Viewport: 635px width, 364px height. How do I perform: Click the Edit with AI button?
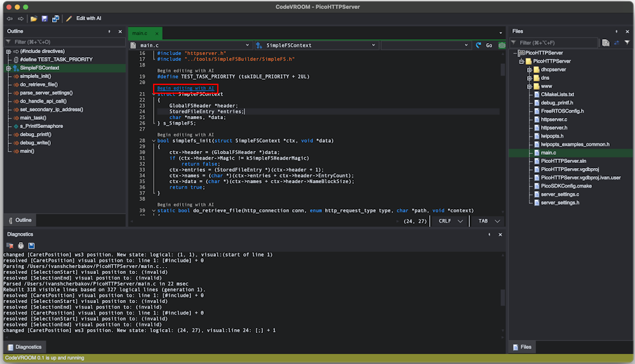tap(84, 18)
